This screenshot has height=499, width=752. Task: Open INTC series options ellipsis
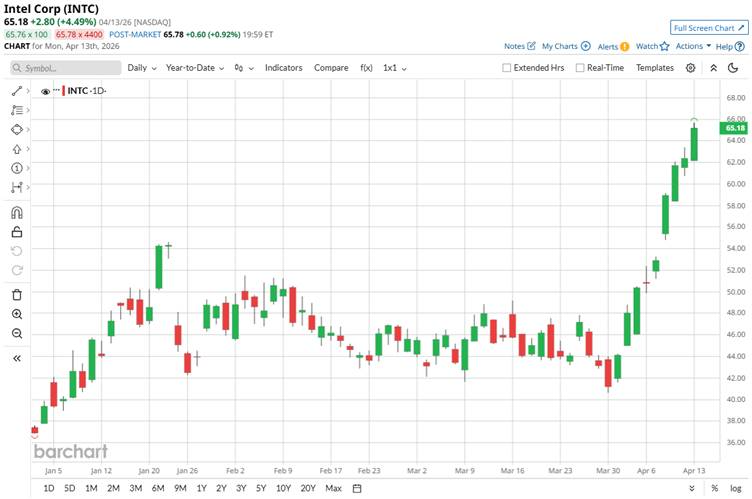tap(57, 90)
